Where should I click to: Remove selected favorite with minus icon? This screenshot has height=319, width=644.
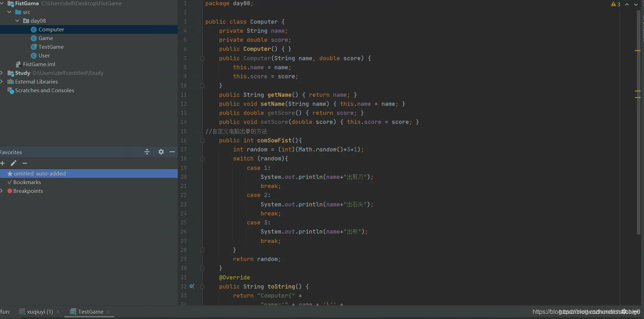pyautogui.click(x=25, y=163)
